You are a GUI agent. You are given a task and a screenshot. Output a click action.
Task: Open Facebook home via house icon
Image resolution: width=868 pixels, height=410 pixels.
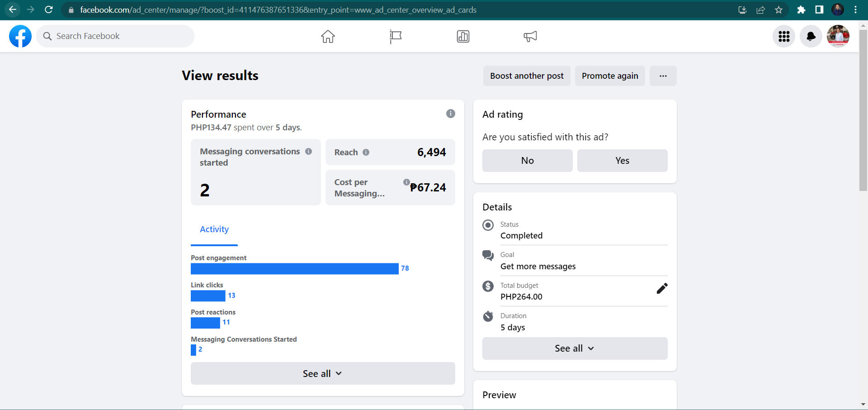pyautogui.click(x=328, y=36)
